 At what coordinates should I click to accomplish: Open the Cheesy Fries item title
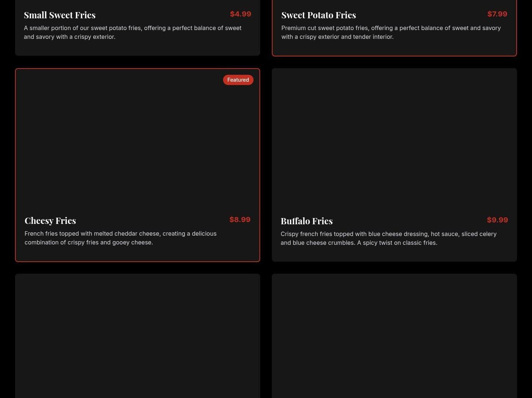50,221
